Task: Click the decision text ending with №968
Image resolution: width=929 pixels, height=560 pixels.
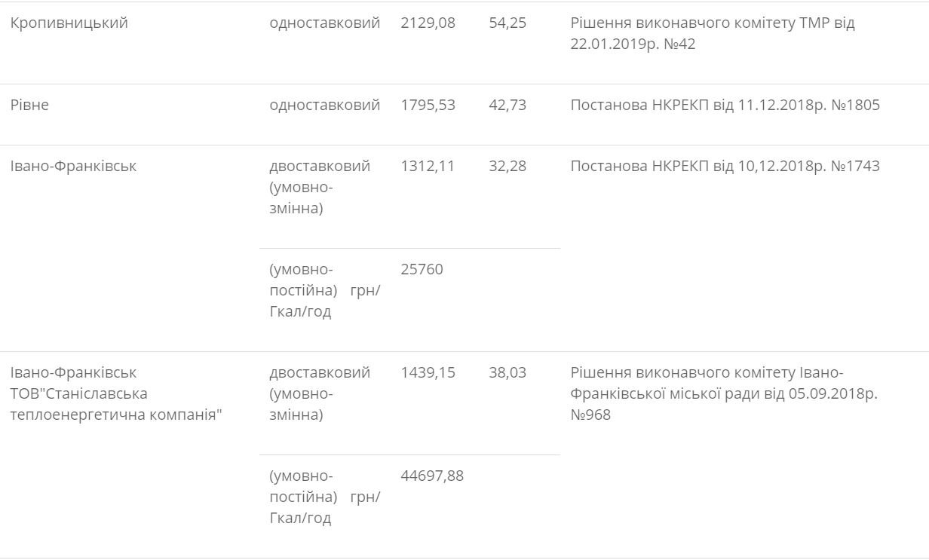Action: [x=723, y=393]
